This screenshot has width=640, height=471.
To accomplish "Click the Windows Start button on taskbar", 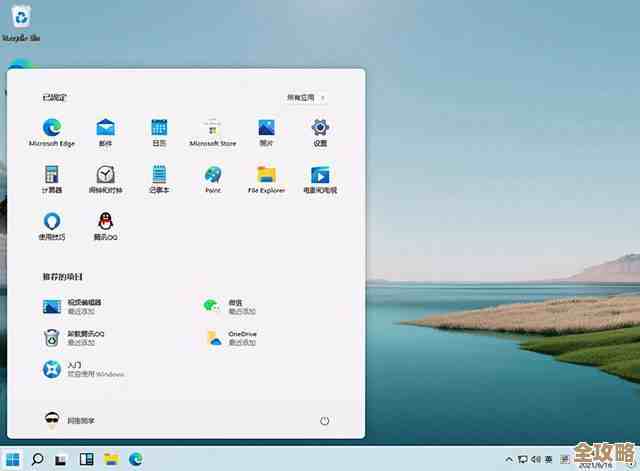I will pyautogui.click(x=13, y=458).
